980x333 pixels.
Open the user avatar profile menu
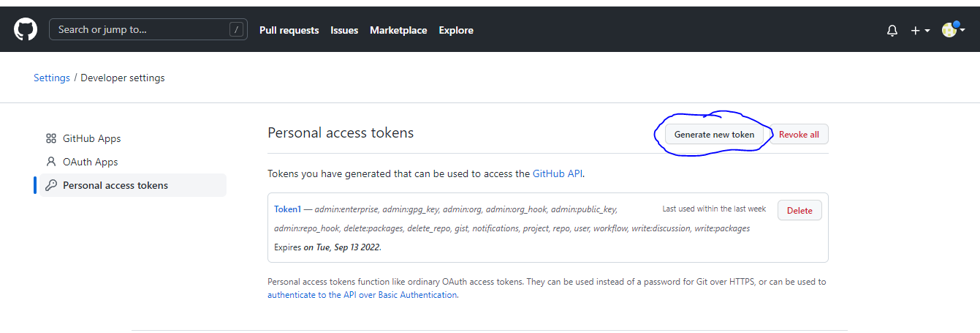pos(954,30)
